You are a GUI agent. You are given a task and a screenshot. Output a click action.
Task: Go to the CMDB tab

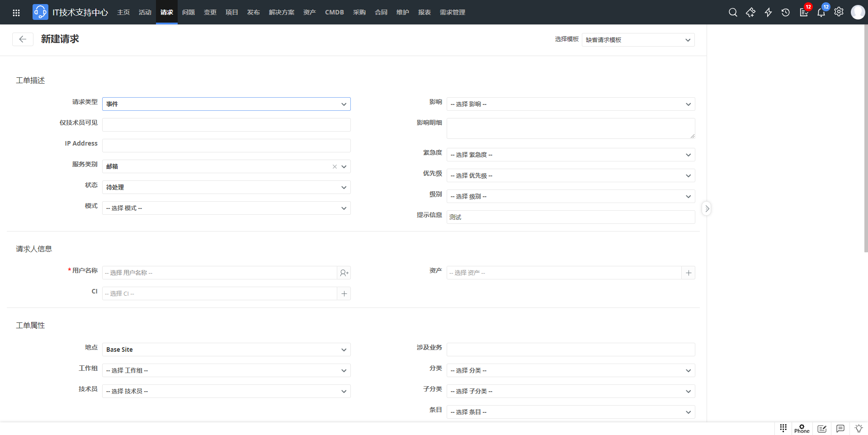click(x=335, y=12)
